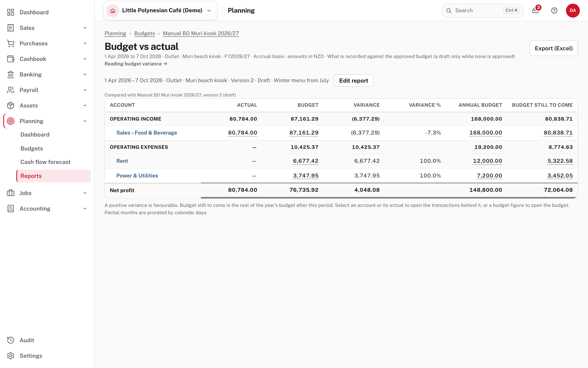The width and height of the screenshot is (588, 368).
Task: Click the Payroll people icon
Action: pyautogui.click(x=11, y=90)
